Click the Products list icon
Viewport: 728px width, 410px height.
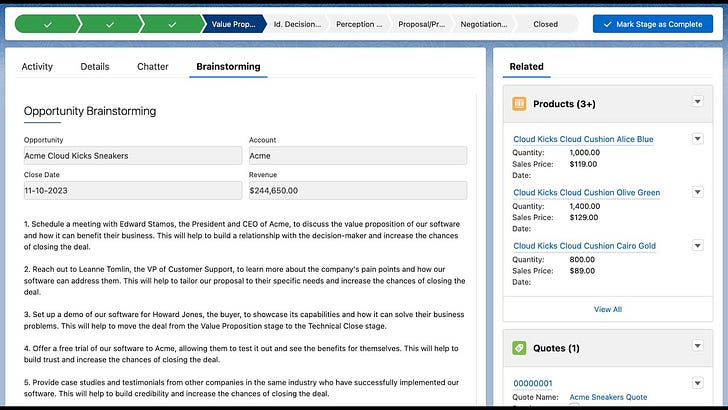pos(519,104)
